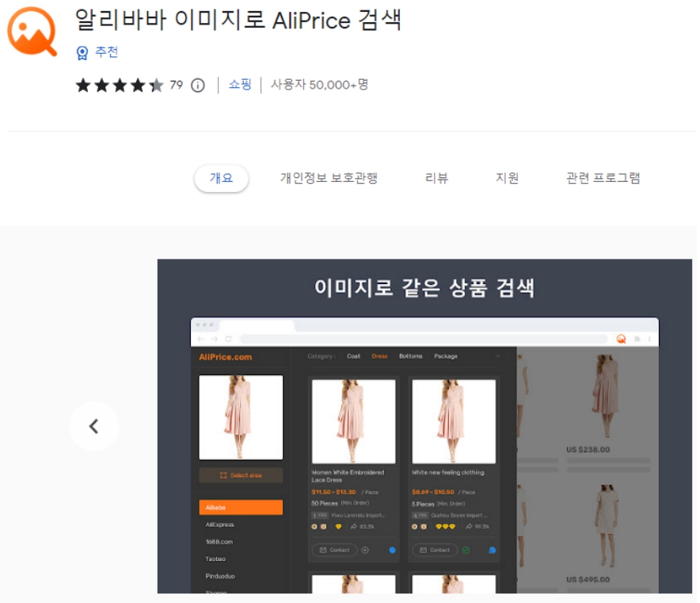Screen dimensions: 700x603
Task: Click the AliPrice.com logo in the screenshot
Action: click(x=226, y=357)
